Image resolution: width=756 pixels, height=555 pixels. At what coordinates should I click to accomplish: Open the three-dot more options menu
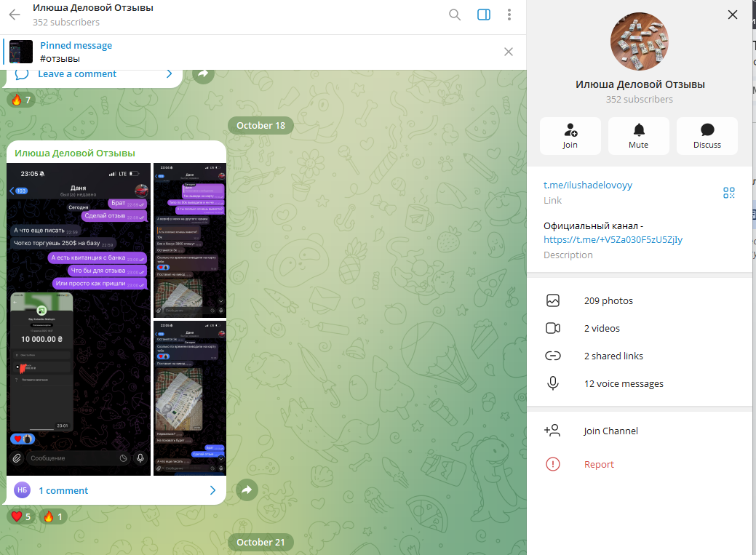509,15
